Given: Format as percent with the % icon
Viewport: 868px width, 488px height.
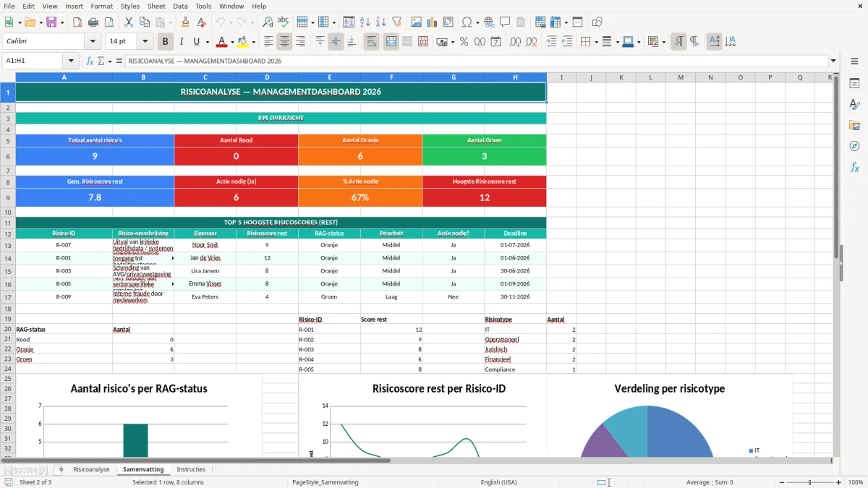Looking at the screenshot, I should point(464,42).
